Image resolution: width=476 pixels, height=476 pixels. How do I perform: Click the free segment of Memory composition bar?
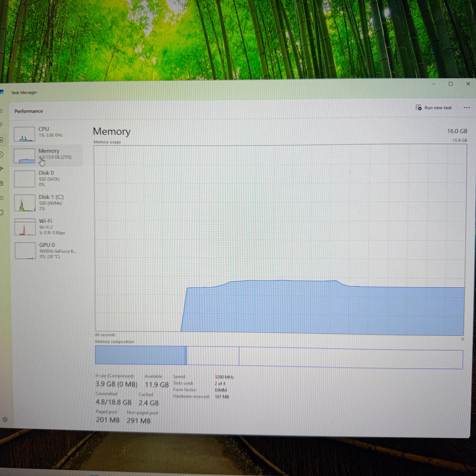coord(351,358)
